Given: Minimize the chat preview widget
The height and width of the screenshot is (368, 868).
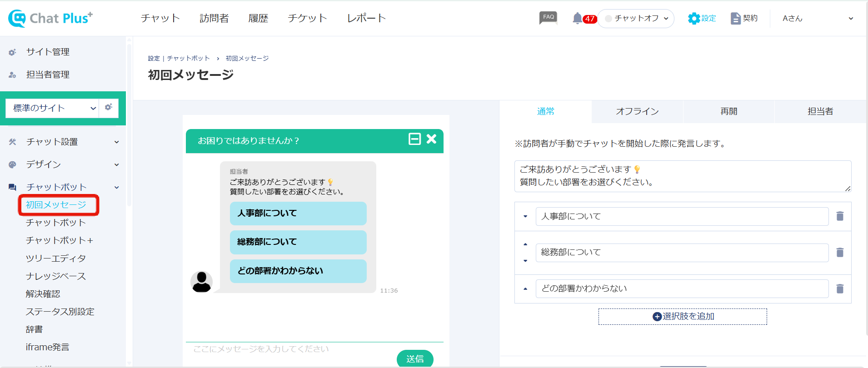Looking at the screenshot, I should [414, 139].
